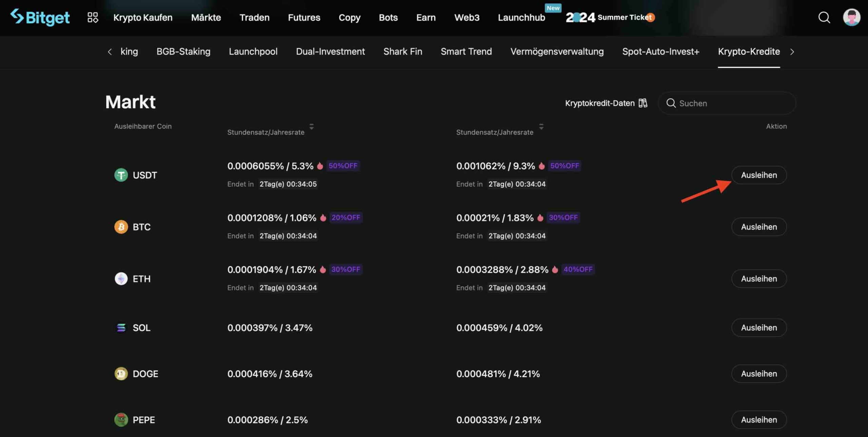
Task: Switch to BGB-Staking tab
Action: pos(183,52)
